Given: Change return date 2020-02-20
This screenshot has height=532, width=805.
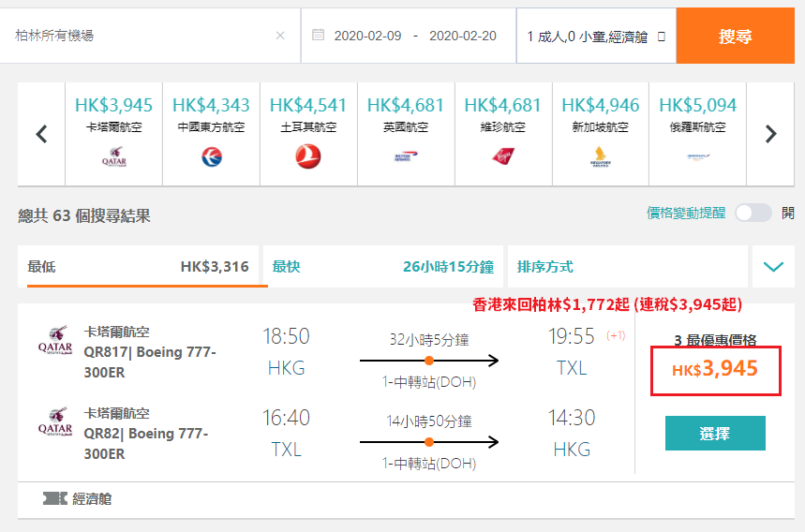Looking at the screenshot, I should [463, 36].
